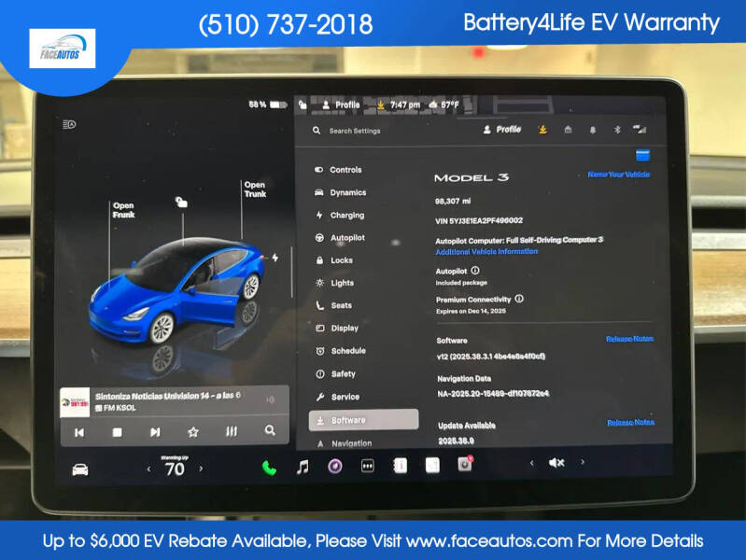Open the Charging settings menu
Screen dimensions: 746x560
pos(340,215)
